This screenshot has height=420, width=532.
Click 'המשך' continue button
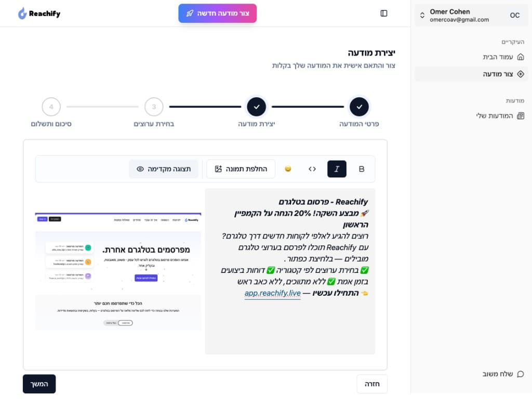(39, 384)
